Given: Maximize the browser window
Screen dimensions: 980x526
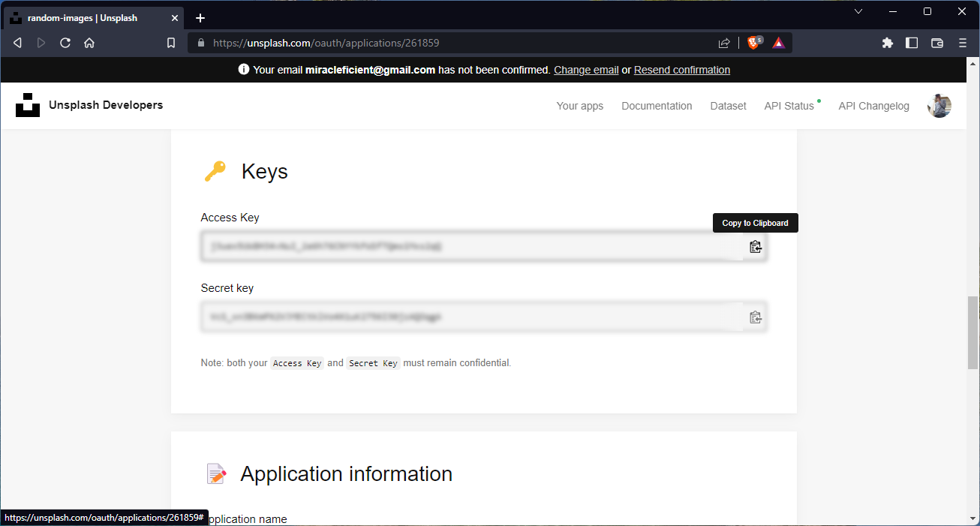Looking at the screenshot, I should click(x=927, y=11).
